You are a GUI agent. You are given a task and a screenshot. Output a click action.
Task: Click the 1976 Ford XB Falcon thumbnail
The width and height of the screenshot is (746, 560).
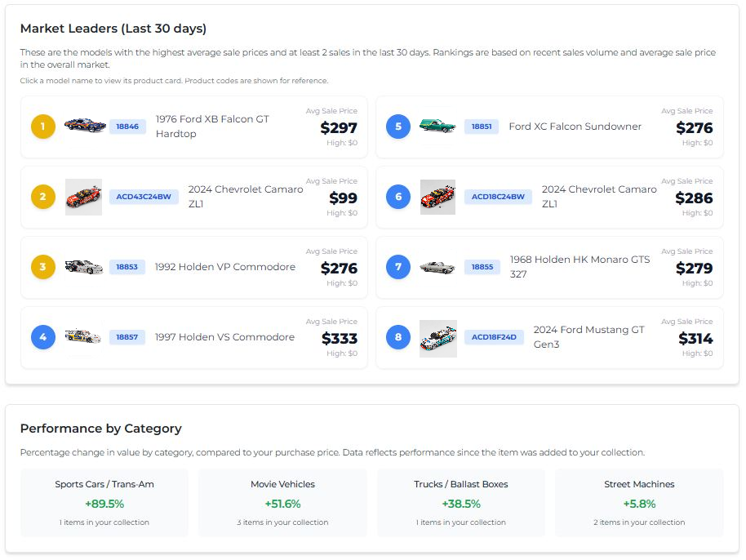pyautogui.click(x=85, y=126)
